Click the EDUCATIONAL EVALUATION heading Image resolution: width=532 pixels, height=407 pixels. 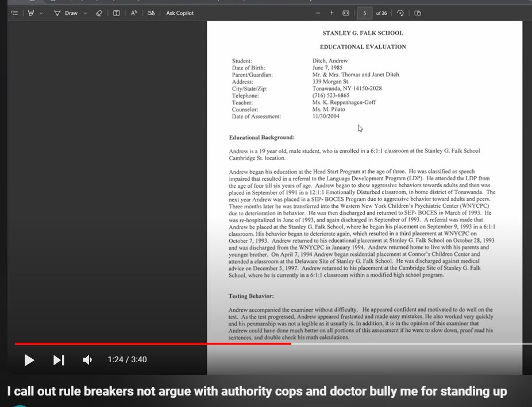pyautogui.click(x=363, y=46)
